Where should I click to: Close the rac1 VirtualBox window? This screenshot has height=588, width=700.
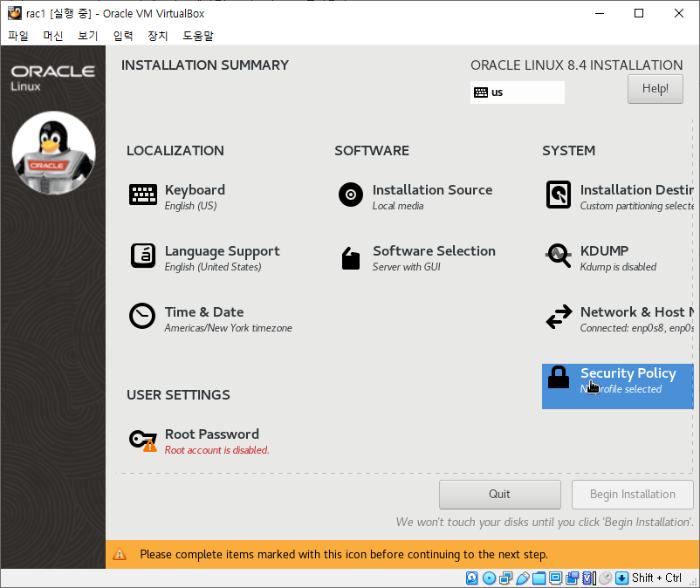coord(678,13)
